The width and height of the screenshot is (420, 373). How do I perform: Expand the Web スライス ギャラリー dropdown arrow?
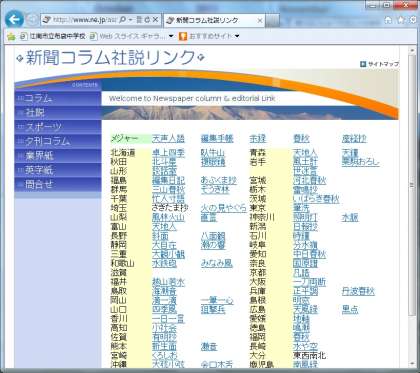tap(171, 36)
